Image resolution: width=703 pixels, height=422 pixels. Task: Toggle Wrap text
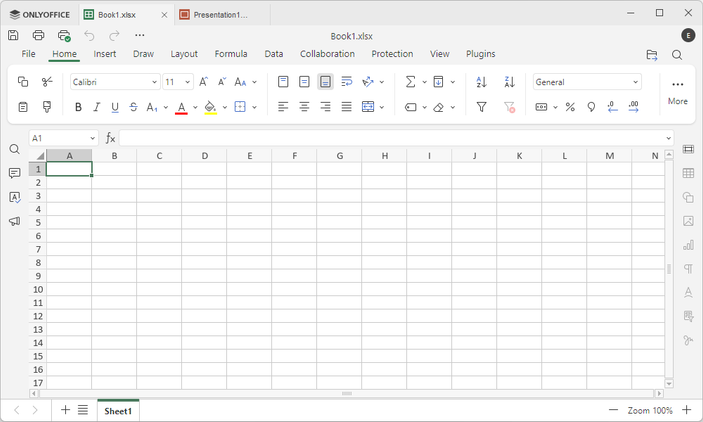(347, 82)
